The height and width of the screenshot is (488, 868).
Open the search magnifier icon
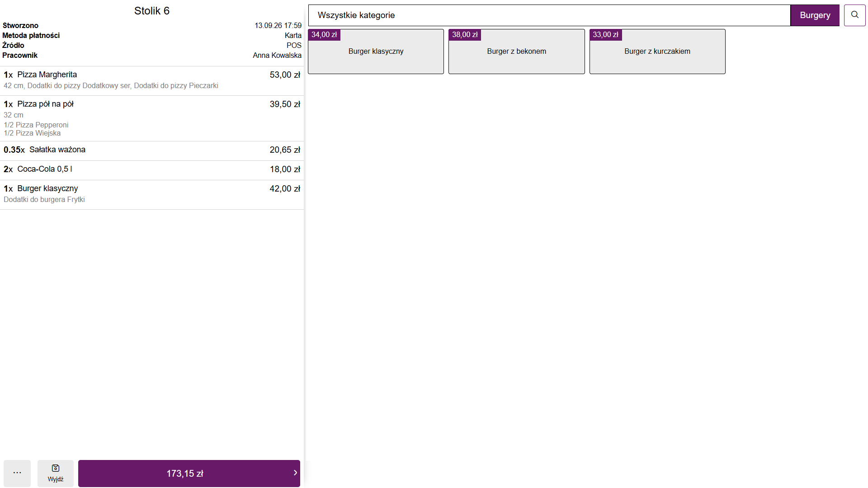pyautogui.click(x=854, y=15)
